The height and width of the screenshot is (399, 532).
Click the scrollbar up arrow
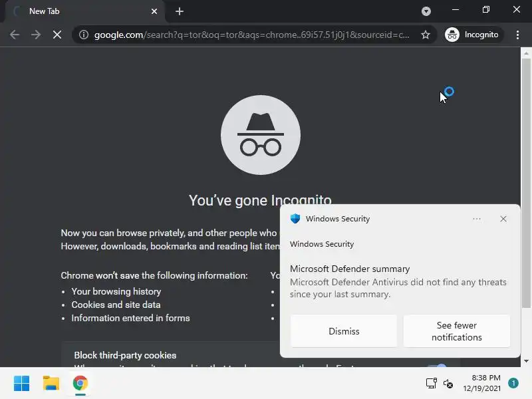tap(526, 53)
